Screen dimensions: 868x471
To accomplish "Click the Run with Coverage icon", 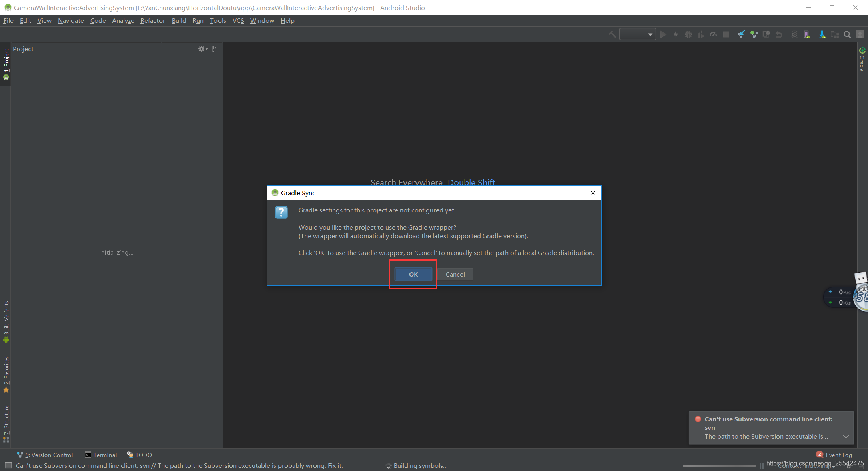I will click(x=701, y=34).
